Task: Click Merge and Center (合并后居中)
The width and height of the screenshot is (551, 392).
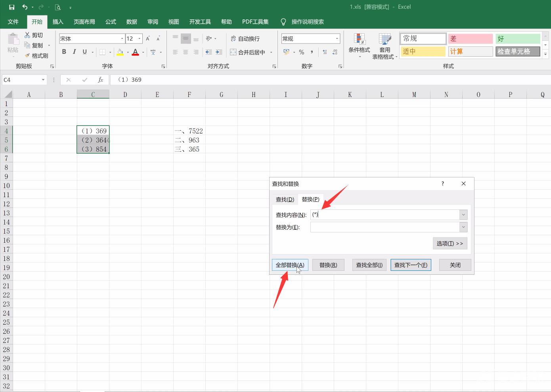Action: coord(247,52)
